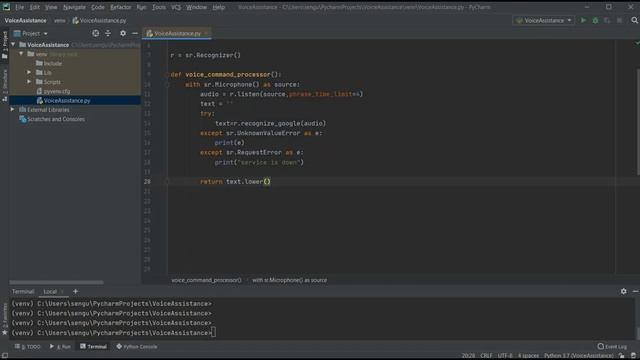Toggle the Project side tab

click(x=4, y=45)
